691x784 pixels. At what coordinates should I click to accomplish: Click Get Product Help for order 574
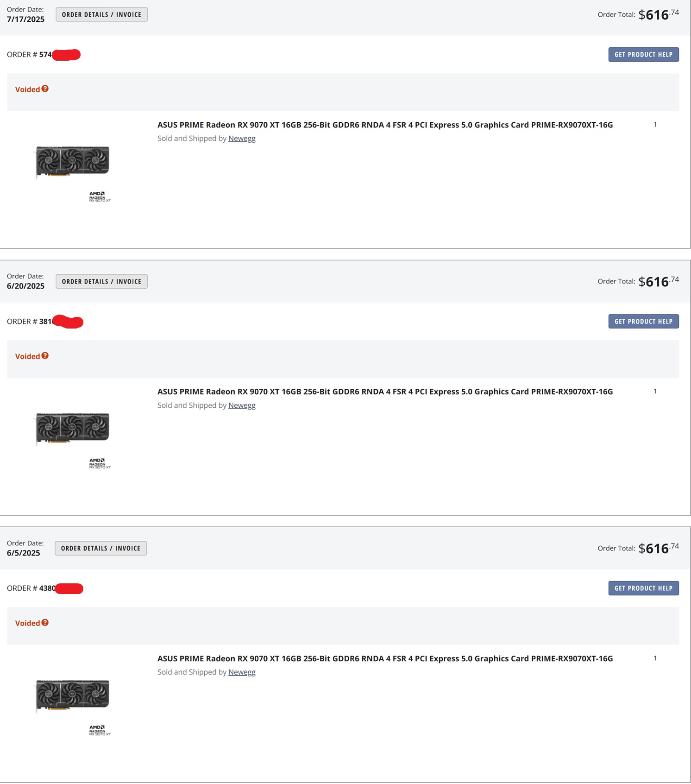(643, 55)
